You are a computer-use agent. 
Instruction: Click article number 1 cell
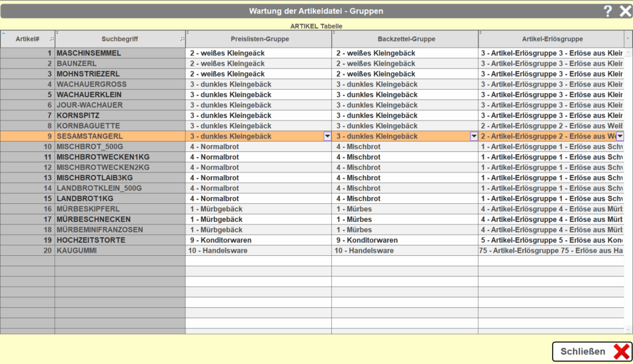pos(27,53)
